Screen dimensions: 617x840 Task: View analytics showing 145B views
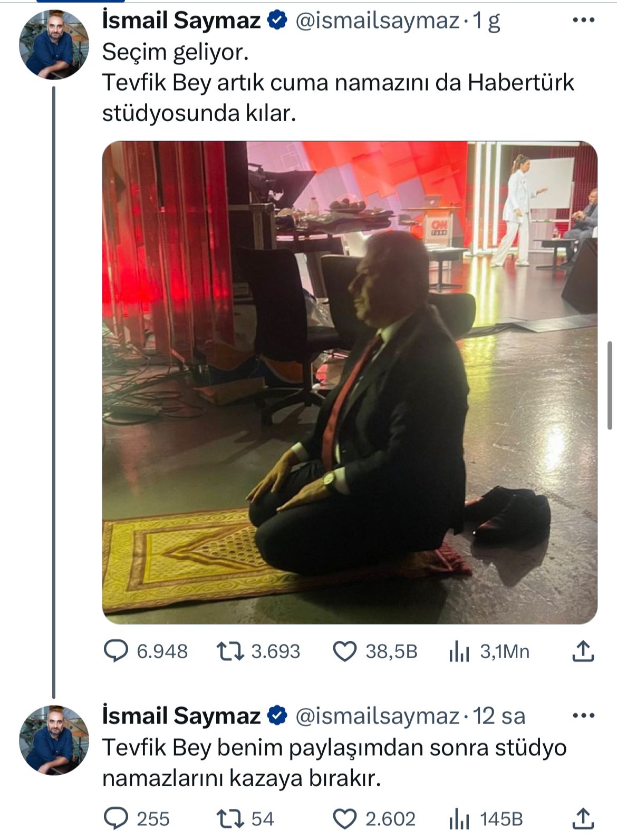click(459, 819)
